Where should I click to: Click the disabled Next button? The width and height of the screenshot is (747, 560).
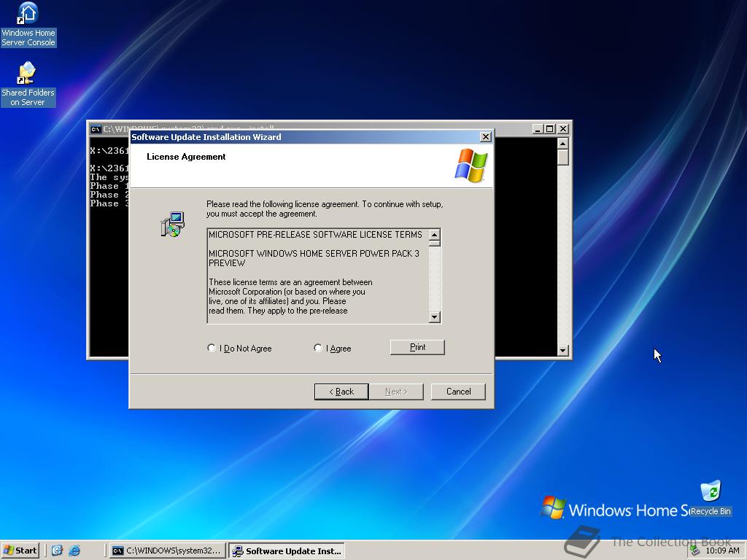coord(396,392)
